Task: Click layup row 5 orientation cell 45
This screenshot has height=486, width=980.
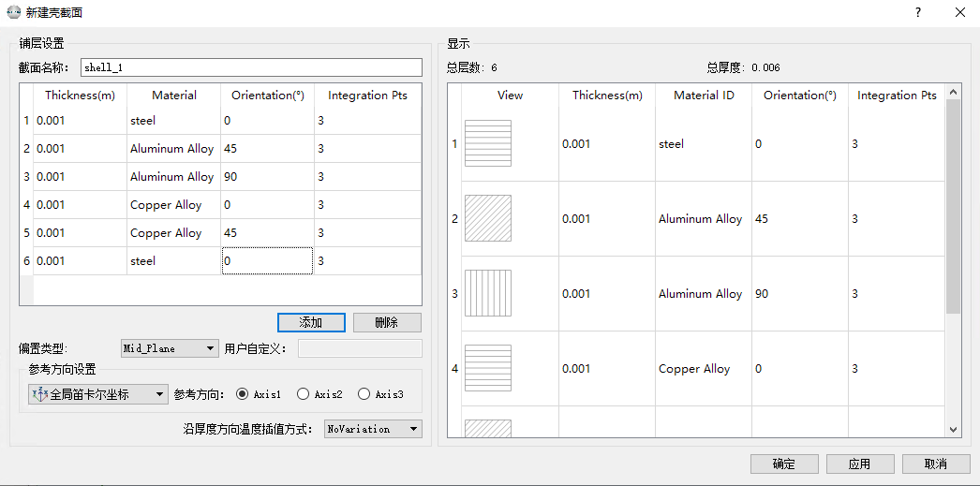Action: [268, 232]
